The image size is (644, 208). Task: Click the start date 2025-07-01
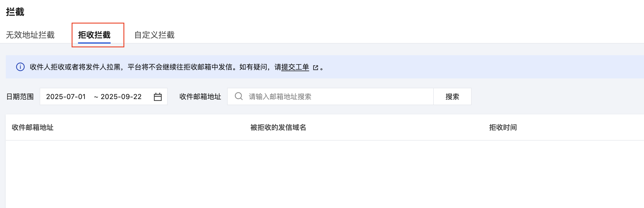click(66, 97)
